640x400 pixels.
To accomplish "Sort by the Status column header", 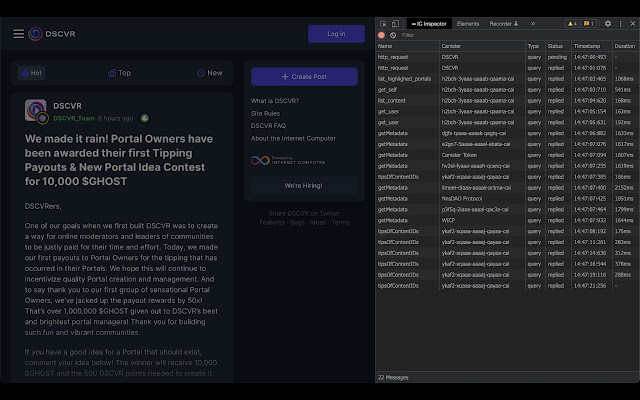I will 558,46.
